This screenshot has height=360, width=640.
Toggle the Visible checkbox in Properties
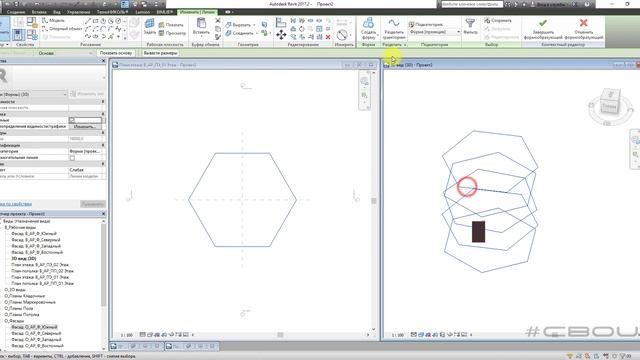(x=72, y=120)
